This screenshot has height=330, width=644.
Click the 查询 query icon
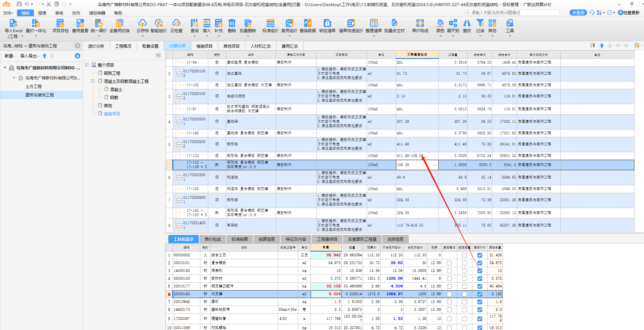point(195,23)
